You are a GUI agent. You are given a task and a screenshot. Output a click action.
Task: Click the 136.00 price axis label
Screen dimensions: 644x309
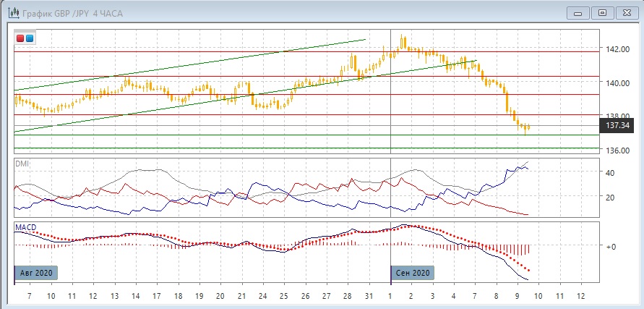click(616, 151)
